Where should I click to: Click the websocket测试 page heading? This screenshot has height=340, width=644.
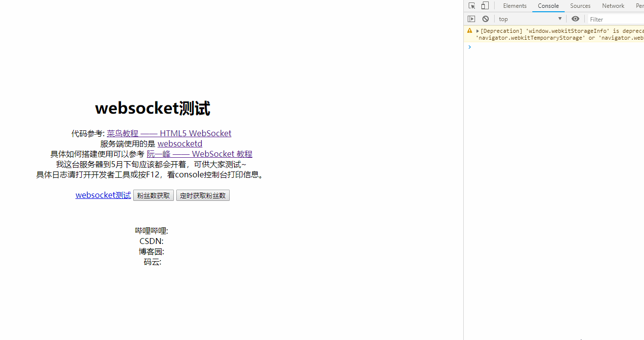coord(152,108)
